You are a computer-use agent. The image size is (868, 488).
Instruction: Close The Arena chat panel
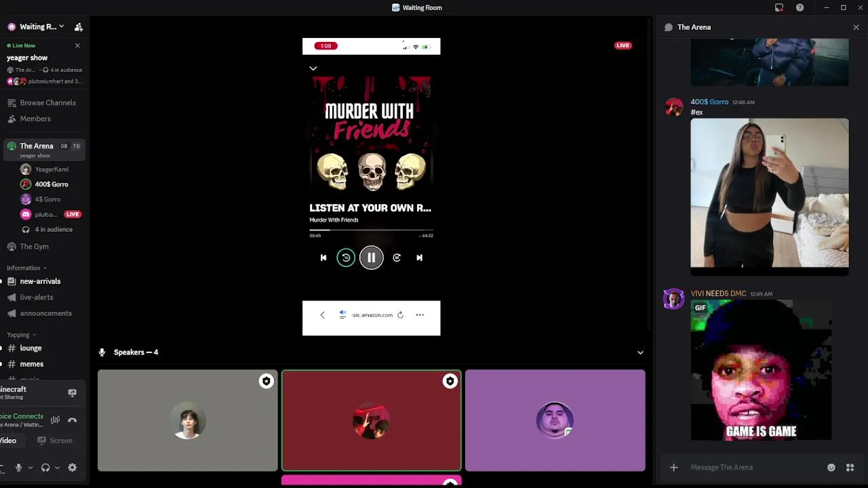tap(856, 27)
